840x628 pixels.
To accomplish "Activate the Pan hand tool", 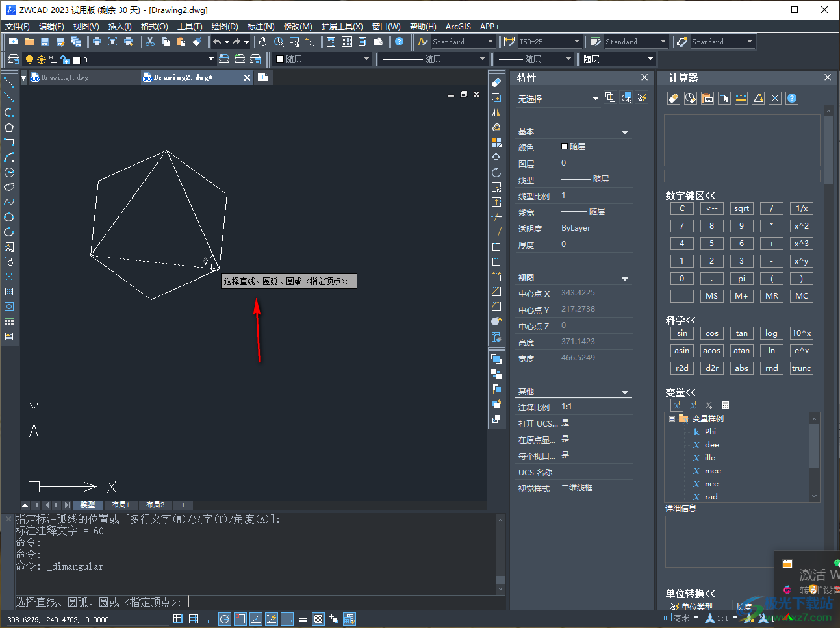I will pyautogui.click(x=263, y=42).
